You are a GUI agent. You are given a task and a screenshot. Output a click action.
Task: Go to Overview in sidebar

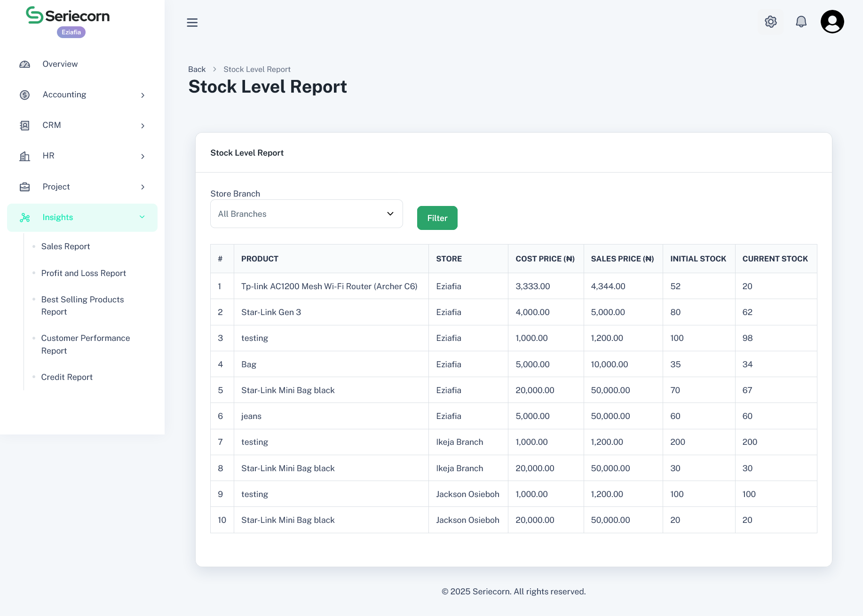pos(60,64)
